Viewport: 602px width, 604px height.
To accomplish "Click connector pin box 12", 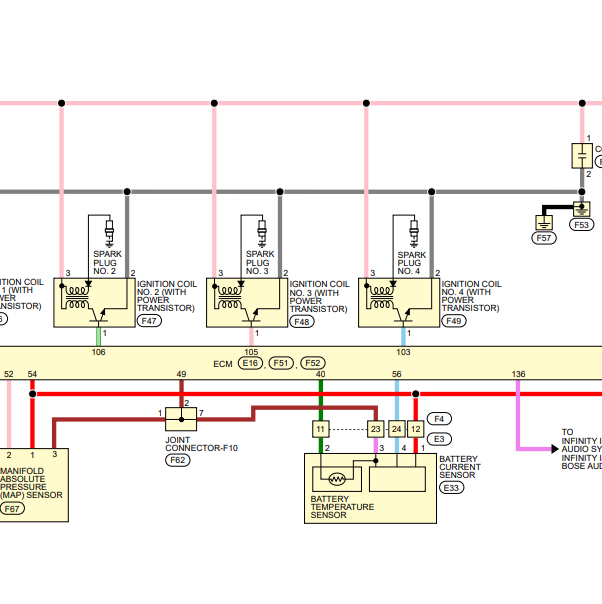I will (x=416, y=429).
